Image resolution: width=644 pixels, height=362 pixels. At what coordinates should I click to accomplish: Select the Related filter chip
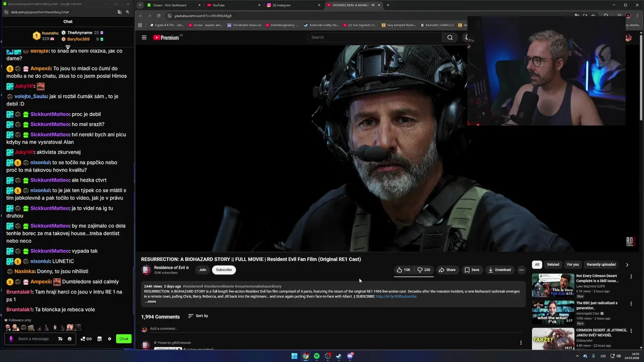(x=553, y=264)
